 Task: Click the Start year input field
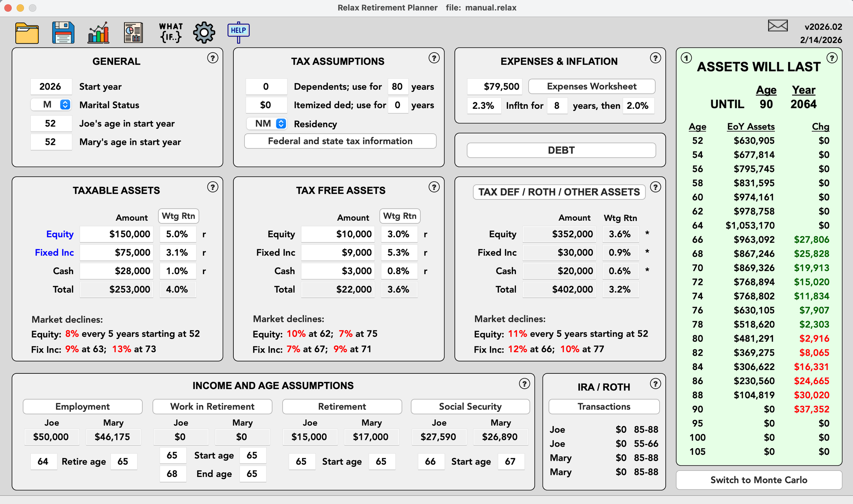click(x=51, y=87)
